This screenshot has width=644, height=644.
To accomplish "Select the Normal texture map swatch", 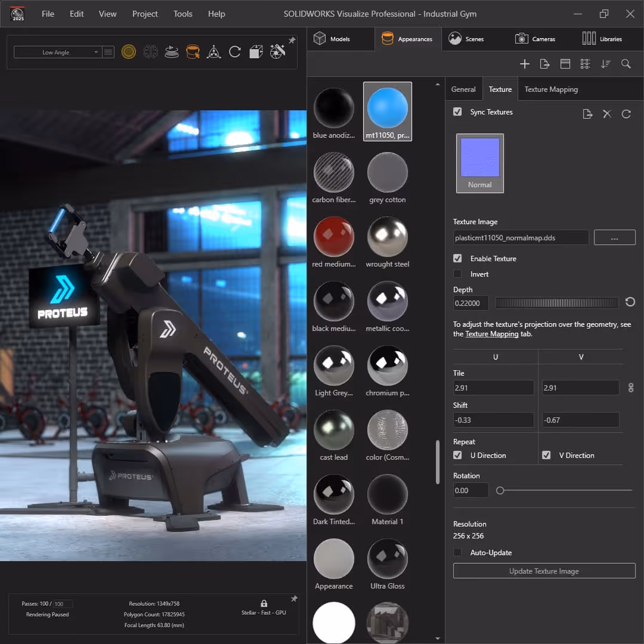I will tap(479, 163).
